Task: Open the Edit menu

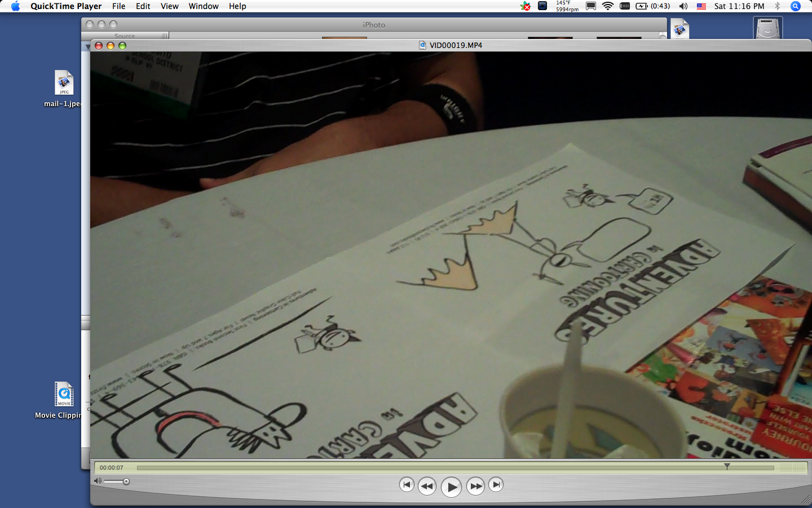Action: click(x=143, y=6)
